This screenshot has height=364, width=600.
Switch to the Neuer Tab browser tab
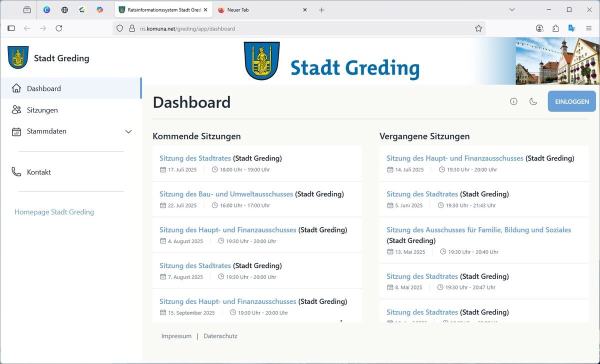coord(262,10)
